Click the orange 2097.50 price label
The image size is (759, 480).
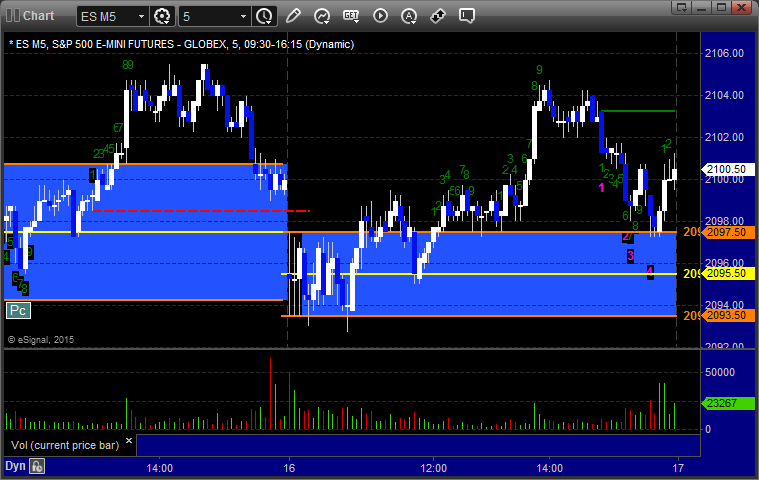(x=728, y=232)
